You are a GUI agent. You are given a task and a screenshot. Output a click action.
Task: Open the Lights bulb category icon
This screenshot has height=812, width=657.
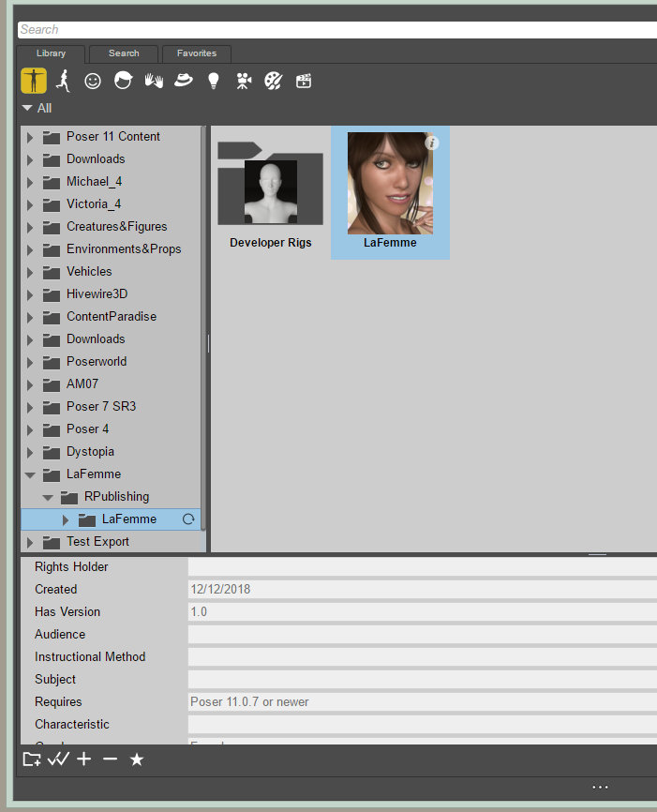click(214, 81)
